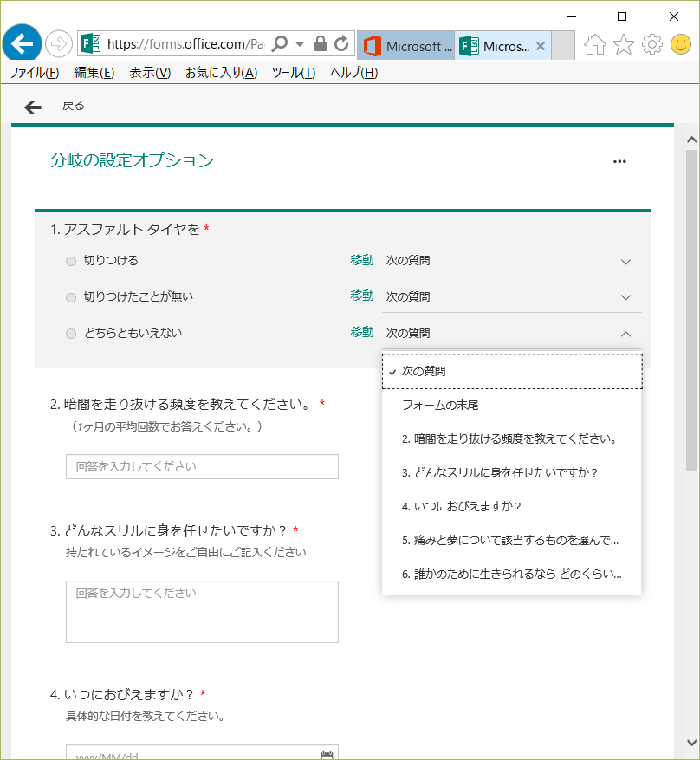Choose フォームの末尾 from dropdown list
Viewport: 700px width, 760px height.
coord(440,405)
